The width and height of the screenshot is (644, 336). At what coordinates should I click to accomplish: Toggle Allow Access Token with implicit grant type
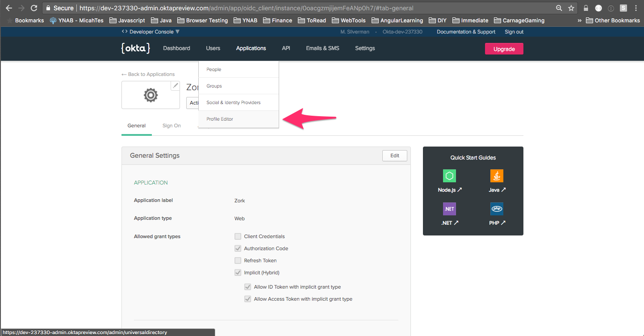point(247,299)
